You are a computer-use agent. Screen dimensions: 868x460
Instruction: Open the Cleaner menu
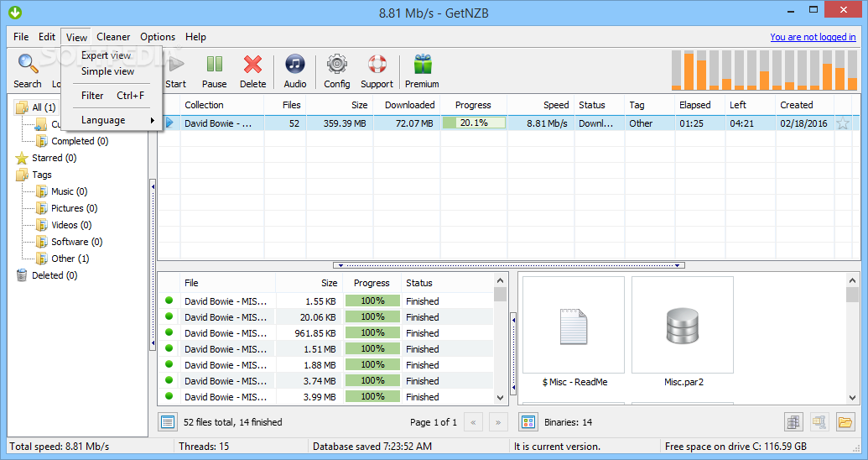(x=113, y=37)
